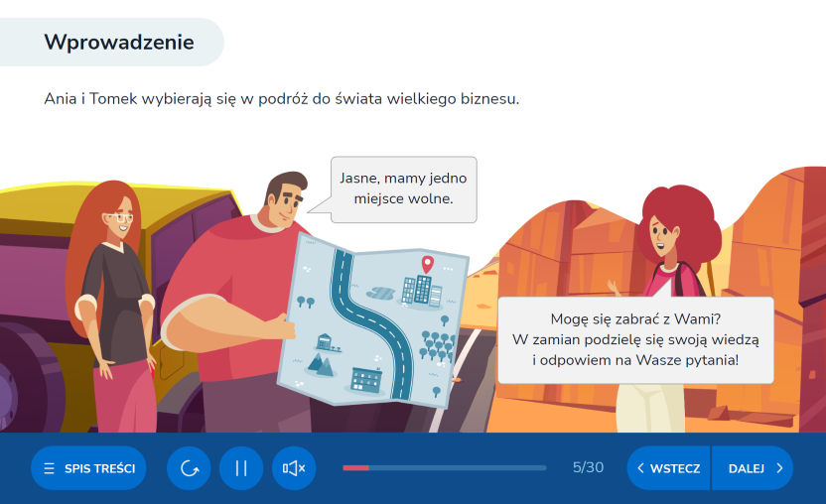Click the Wprowadzenie section heading
Screen dimensions: 826x504
(118, 42)
